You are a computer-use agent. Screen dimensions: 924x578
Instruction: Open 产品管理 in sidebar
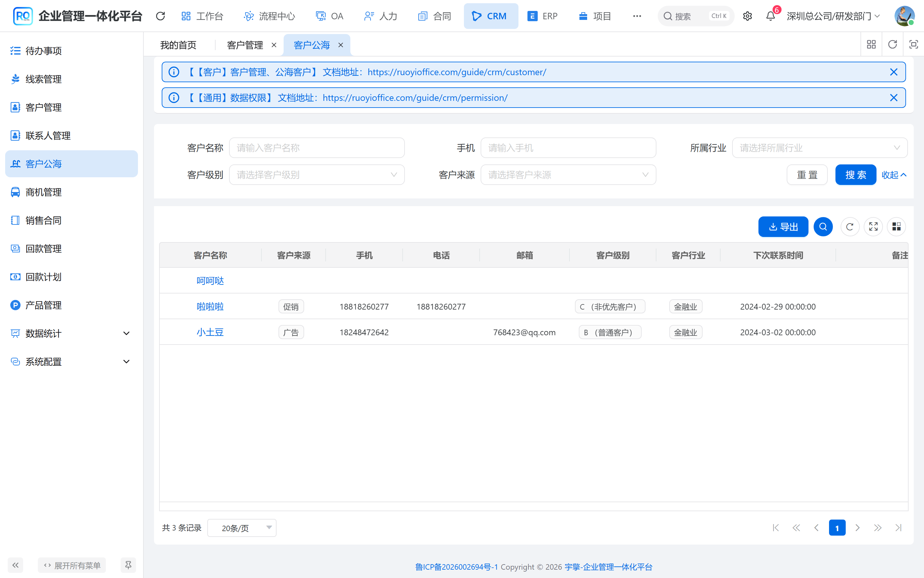point(72,305)
